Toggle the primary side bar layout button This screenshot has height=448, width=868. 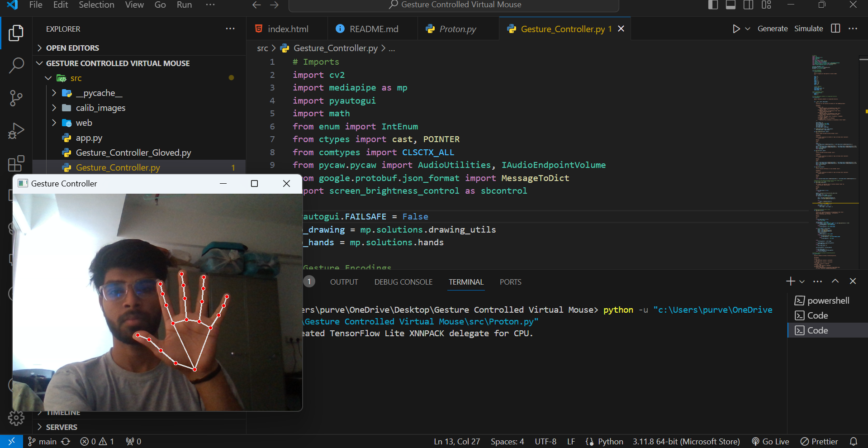[713, 5]
